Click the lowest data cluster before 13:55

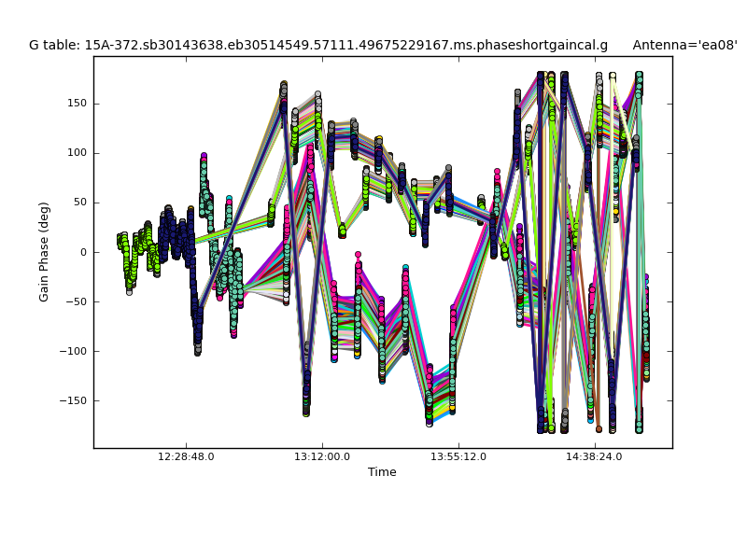[x=429, y=409]
